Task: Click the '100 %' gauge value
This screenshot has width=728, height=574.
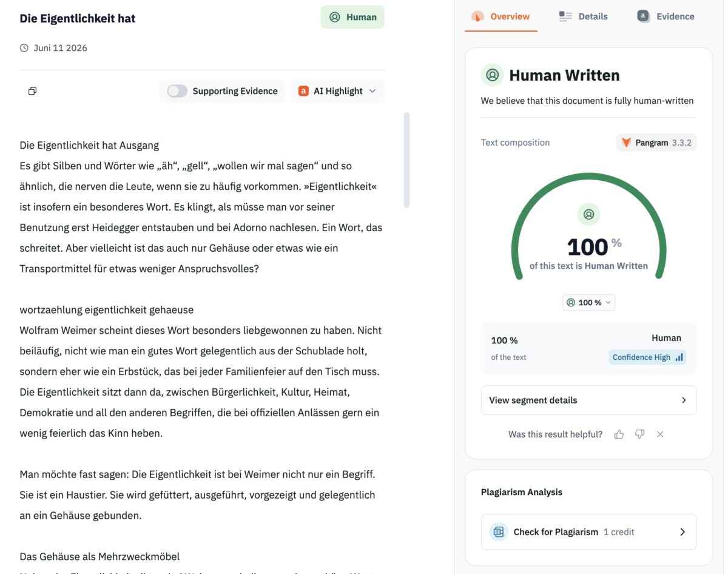Action: (595, 246)
